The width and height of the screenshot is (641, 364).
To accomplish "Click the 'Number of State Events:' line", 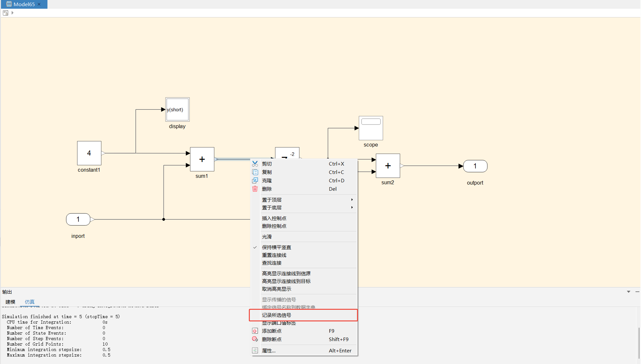I will [36, 333].
